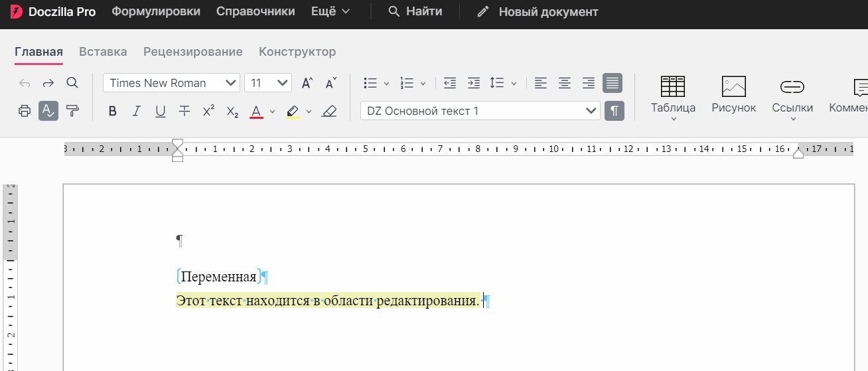Create a Новый документ
This screenshot has height=371, width=868.
(x=538, y=12)
